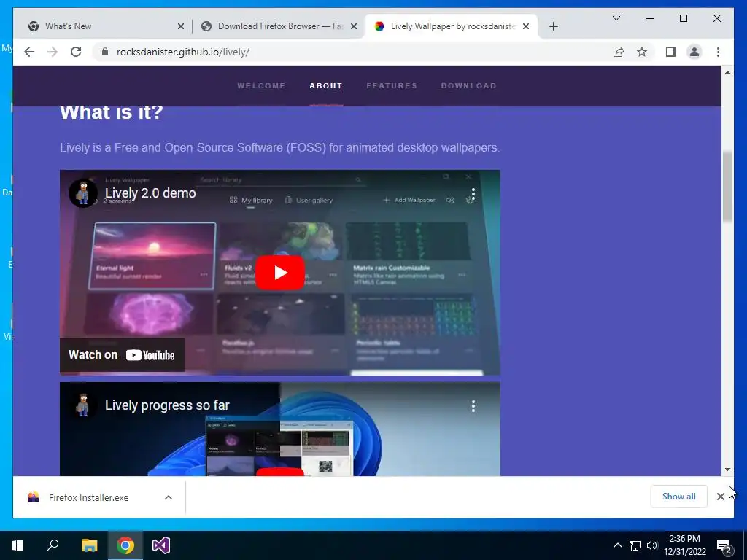
Task: Show all downloads
Action: coord(678,496)
